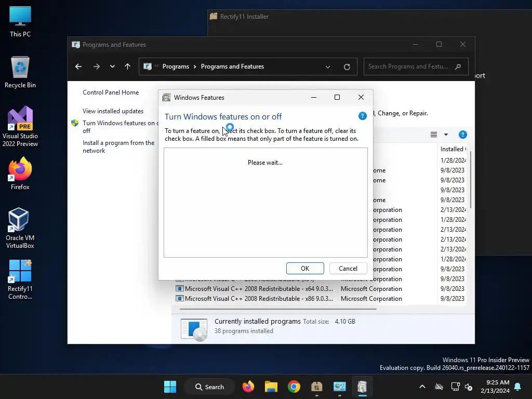Go up one folder level
The width and height of the screenshot is (532, 399).
coord(128,66)
